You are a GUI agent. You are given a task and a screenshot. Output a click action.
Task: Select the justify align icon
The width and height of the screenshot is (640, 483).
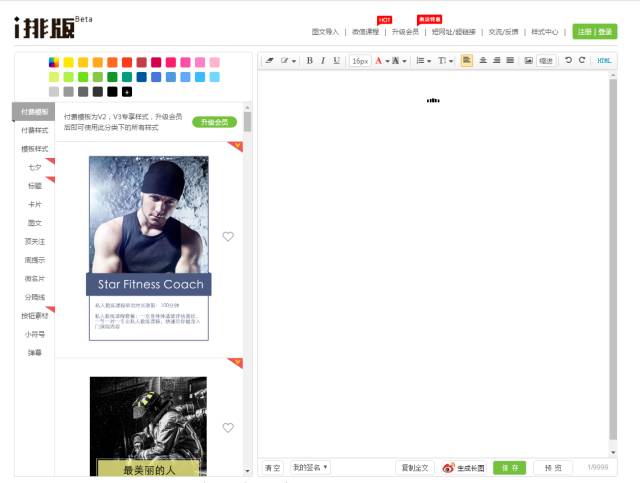coord(510,60)
